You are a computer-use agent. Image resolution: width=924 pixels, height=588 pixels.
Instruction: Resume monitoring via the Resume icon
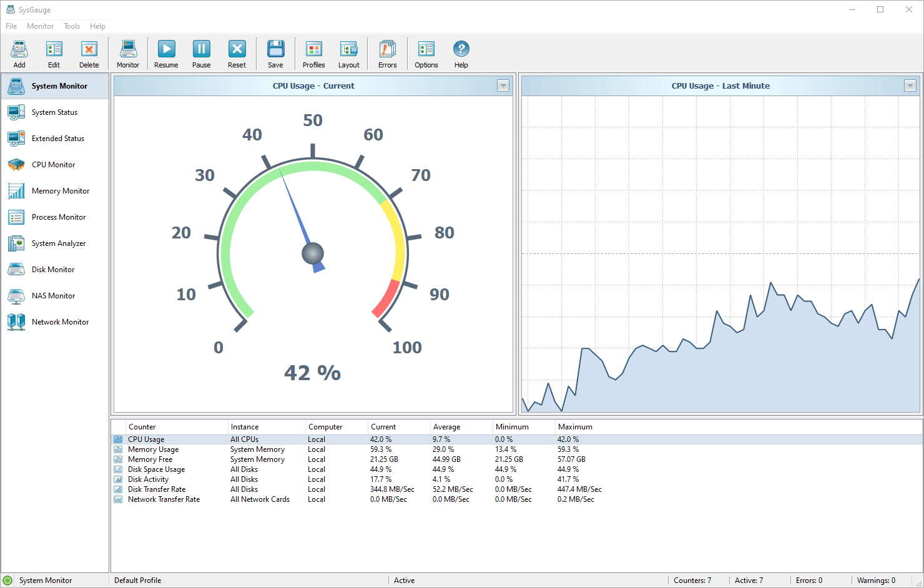[166, 54]
